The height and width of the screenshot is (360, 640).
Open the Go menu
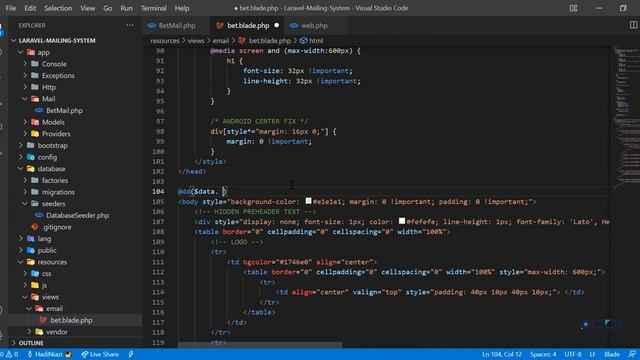click(x=107, y=8)
